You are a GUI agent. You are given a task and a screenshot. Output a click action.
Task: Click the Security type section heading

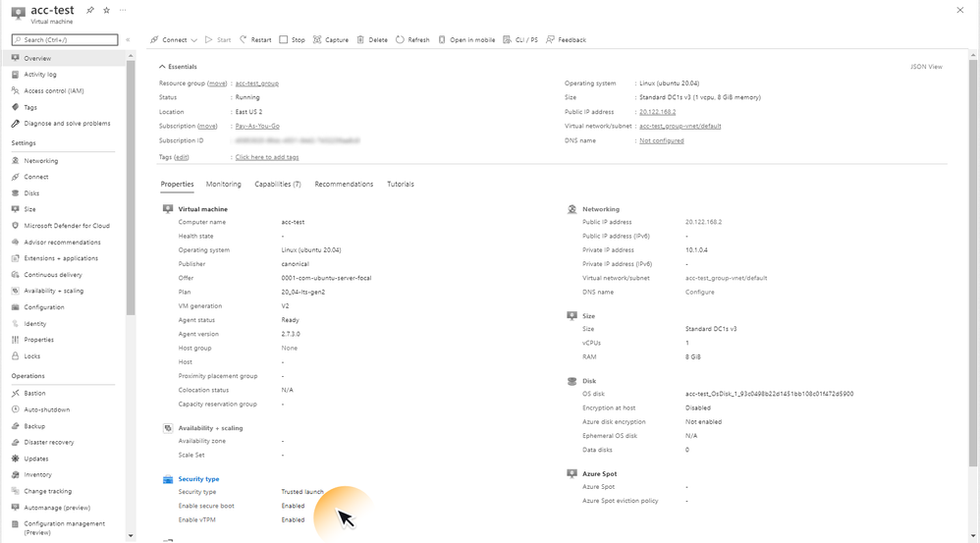tap(198, 478)
